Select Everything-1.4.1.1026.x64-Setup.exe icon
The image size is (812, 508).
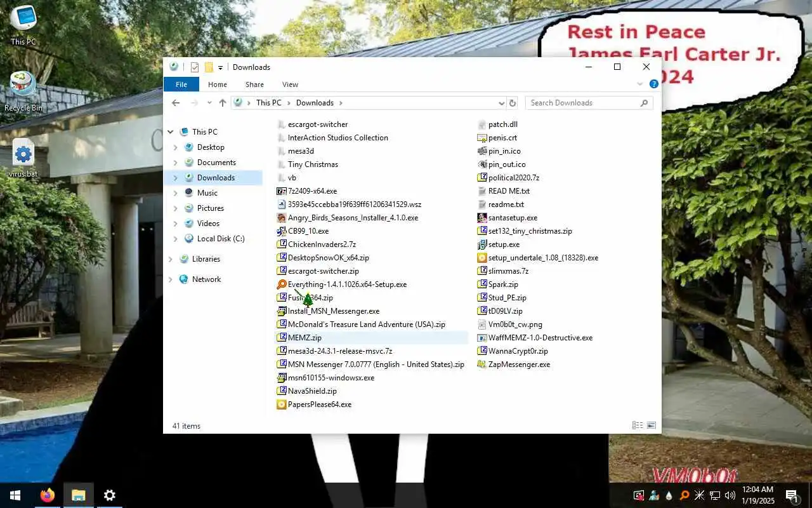[x=282, y=284]
